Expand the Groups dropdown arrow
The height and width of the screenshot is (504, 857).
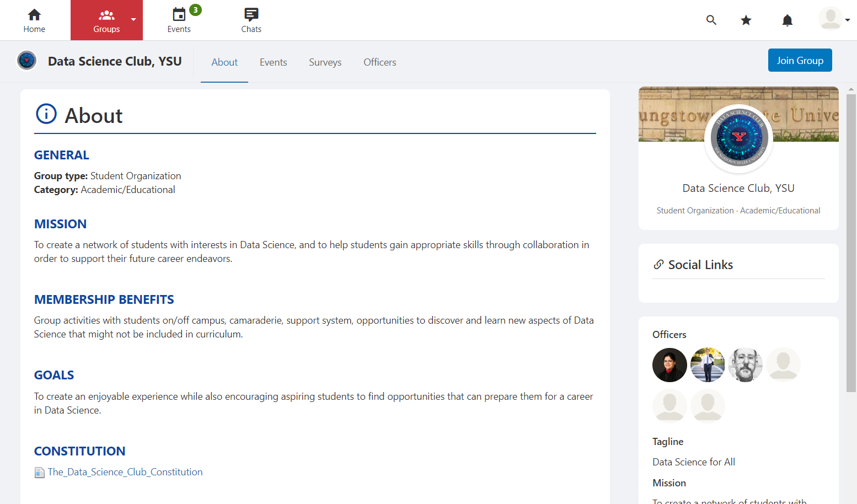pyautogui.click(x=133, y=20)
